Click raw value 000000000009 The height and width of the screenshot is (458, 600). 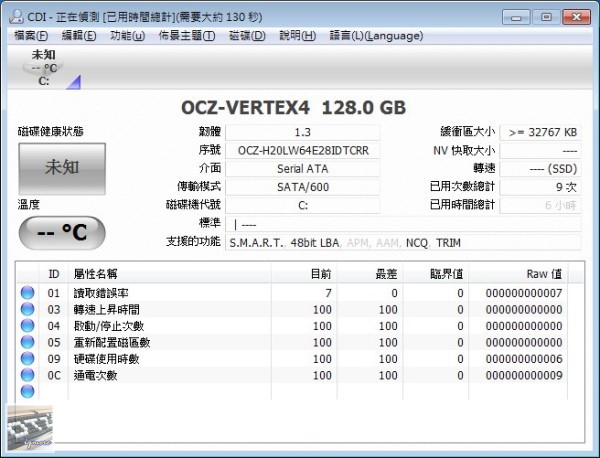click(x=524, y=375)
